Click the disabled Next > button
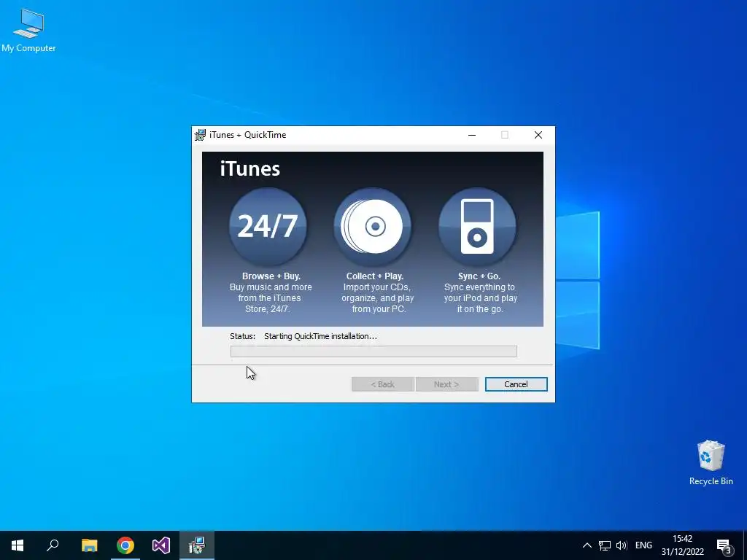The height and width of the screenshot is (560, 747). click(446, 384)
